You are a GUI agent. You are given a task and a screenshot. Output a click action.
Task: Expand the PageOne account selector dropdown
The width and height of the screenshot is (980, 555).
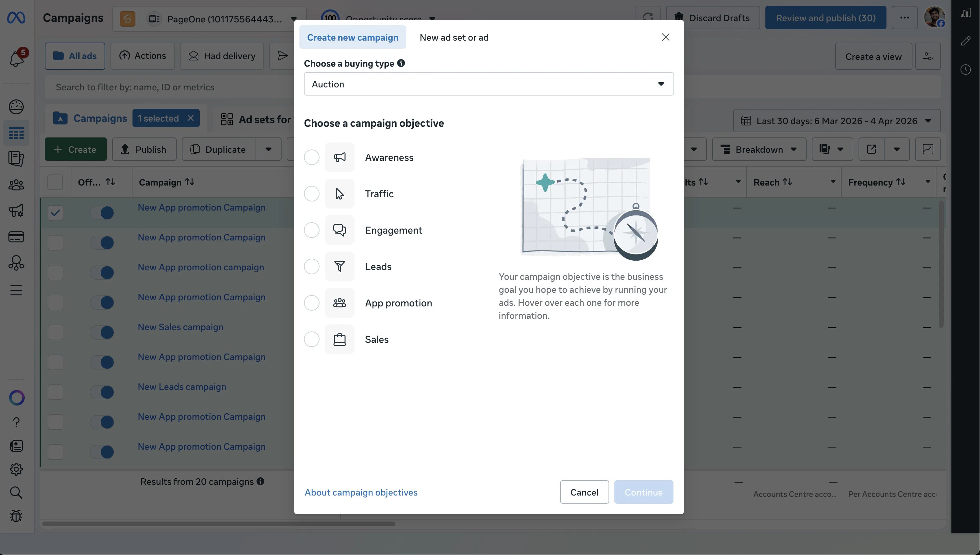point(294,19)
